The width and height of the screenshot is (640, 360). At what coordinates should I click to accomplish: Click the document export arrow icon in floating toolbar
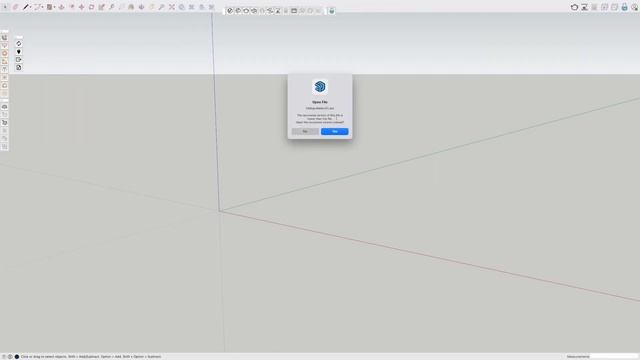pos(18,60)
